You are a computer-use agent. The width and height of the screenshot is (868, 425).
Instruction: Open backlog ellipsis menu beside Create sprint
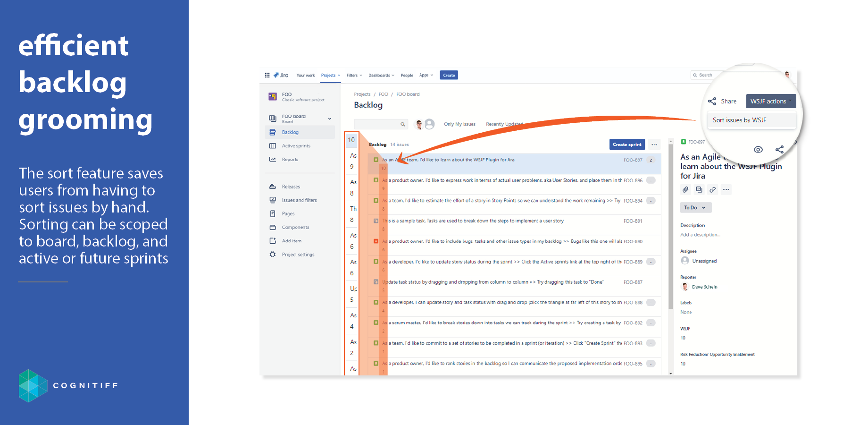click(x=654, y=144)
